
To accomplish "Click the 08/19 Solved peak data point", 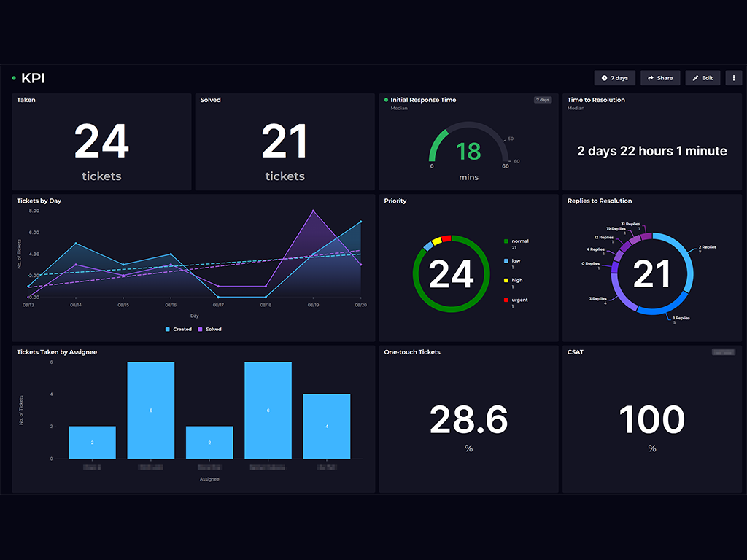I will (x=313, y=211).
